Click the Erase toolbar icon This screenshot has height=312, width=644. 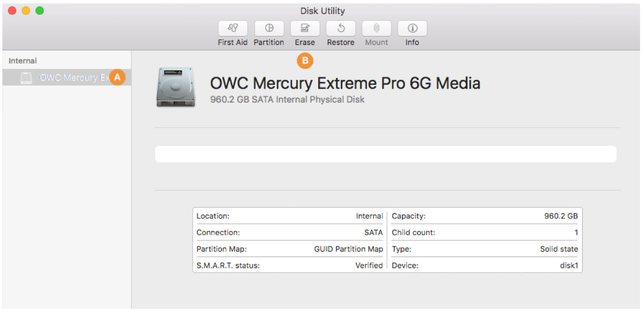click(x=305, y=29)
